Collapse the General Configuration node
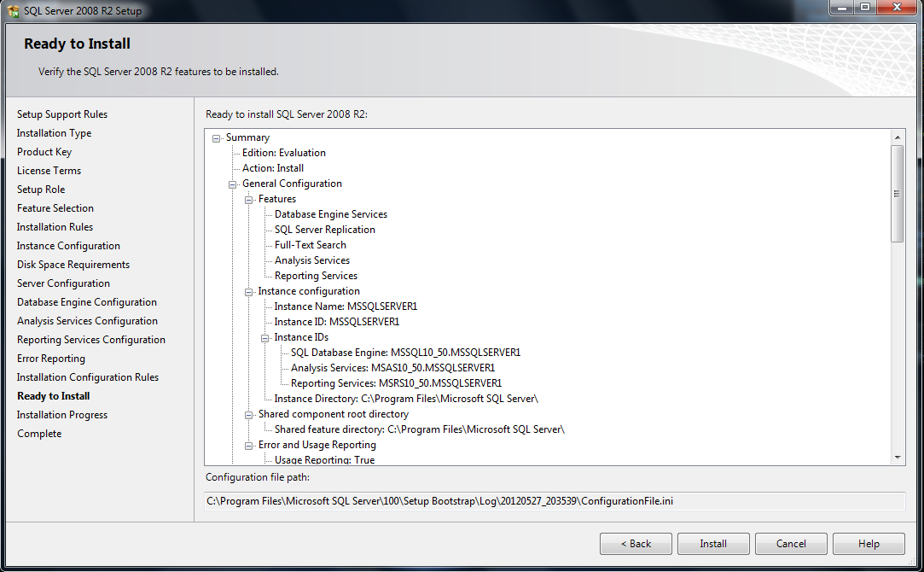 tap(232, 184)
